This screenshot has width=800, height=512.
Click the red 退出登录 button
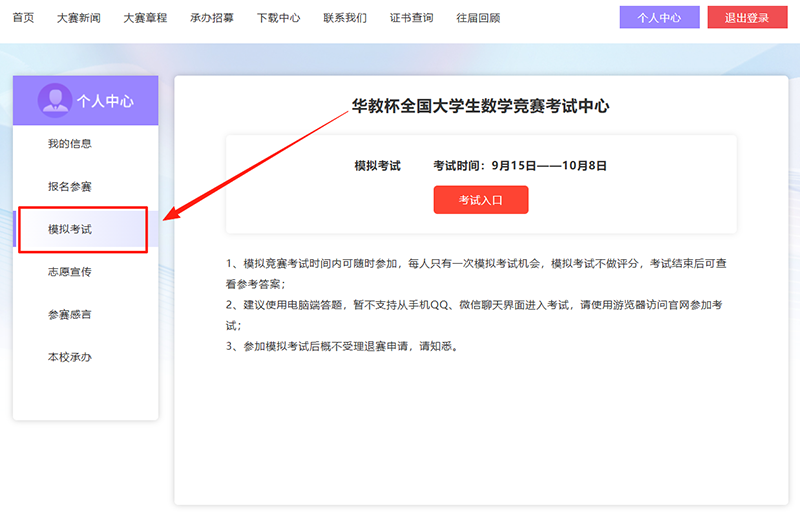pos(747,17)
